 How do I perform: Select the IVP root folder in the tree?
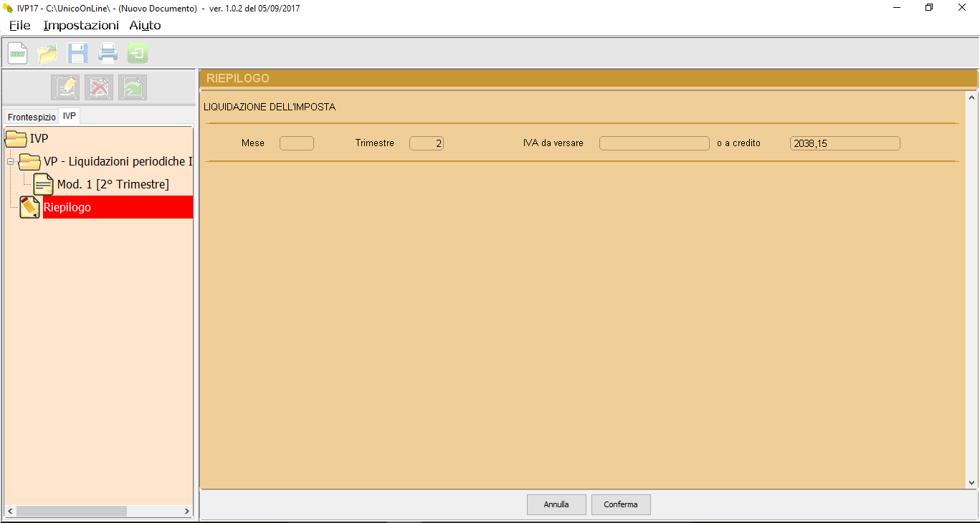[x=39, y=138]
